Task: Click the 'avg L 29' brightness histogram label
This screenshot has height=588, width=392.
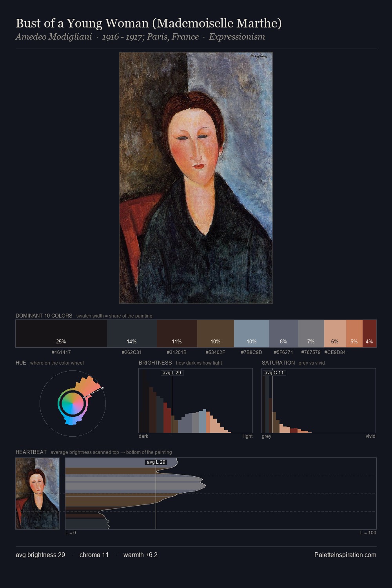Action: pyautogui.click(x=172, y=373)
